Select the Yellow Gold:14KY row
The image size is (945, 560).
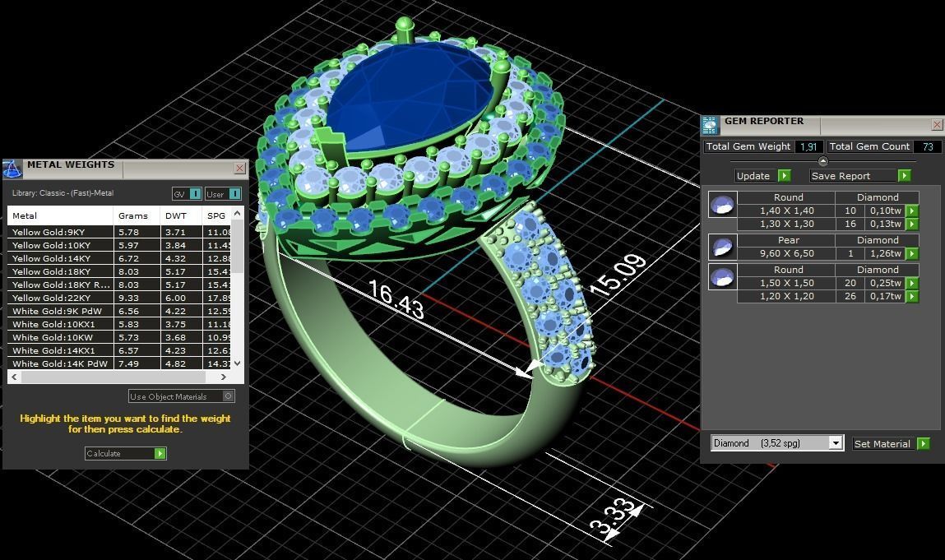[119, 258]
